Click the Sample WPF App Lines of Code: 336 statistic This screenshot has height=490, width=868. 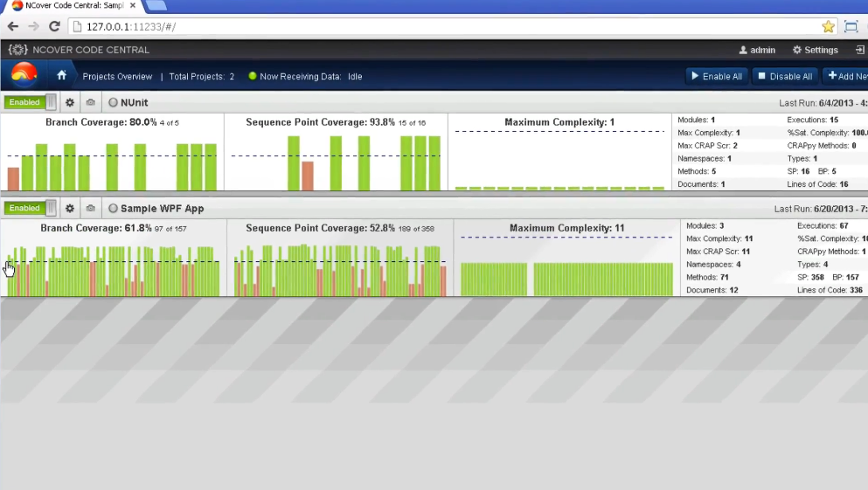(x=830, y=290)
